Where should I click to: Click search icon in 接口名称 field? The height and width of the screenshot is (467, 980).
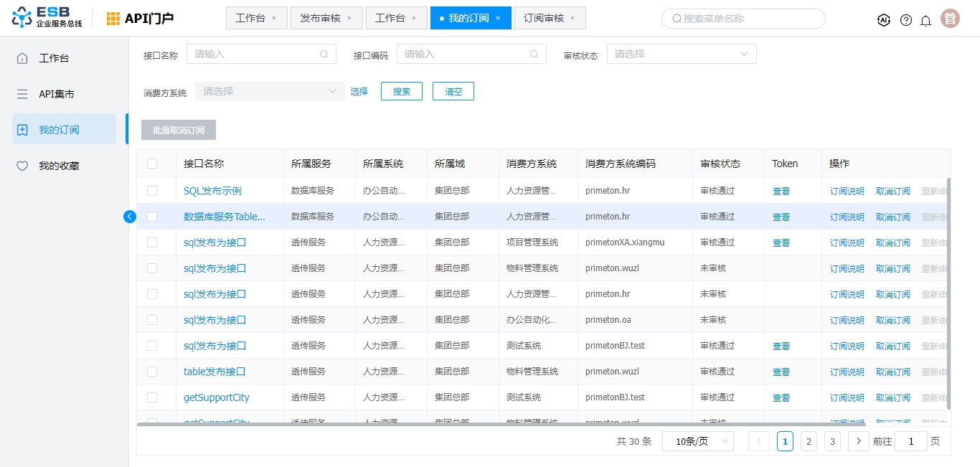tap(324, 54)
